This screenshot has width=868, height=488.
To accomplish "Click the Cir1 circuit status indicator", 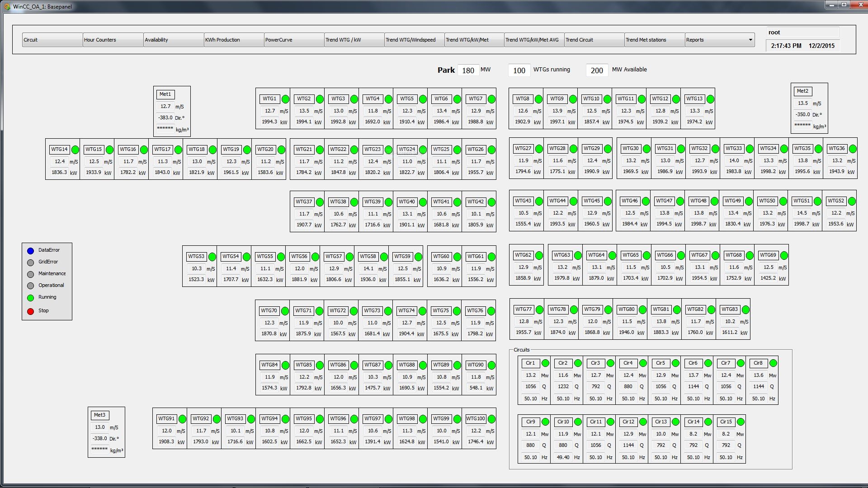I will (545, 363).
